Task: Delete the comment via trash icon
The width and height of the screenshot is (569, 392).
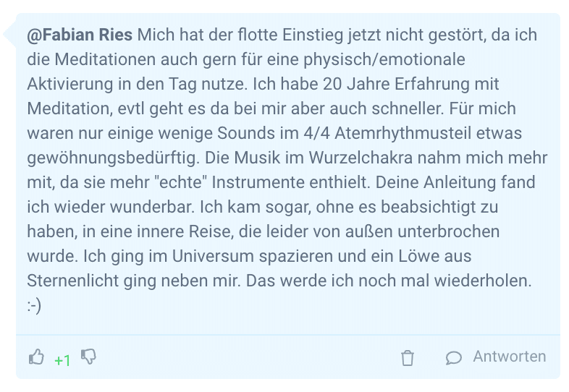Action: coord(408,358)
